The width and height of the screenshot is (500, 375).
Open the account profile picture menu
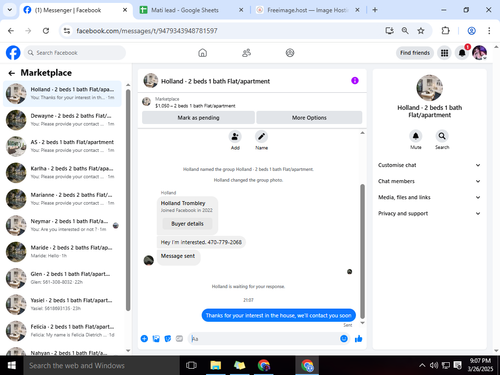pyautogui.click(x=480, y=53)
